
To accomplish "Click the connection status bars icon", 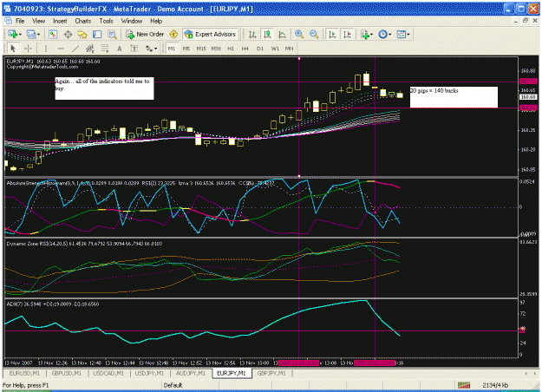I will click(x=464, y=385).
